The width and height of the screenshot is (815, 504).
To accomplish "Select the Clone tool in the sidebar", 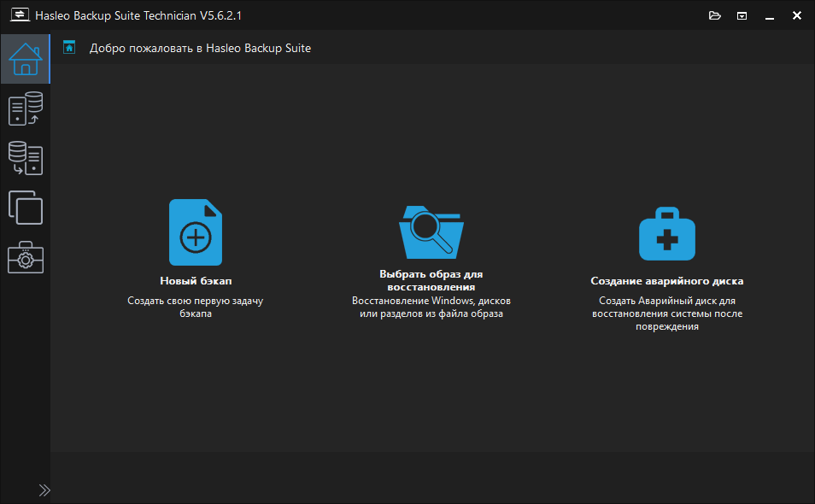I will tap(25, 207).
